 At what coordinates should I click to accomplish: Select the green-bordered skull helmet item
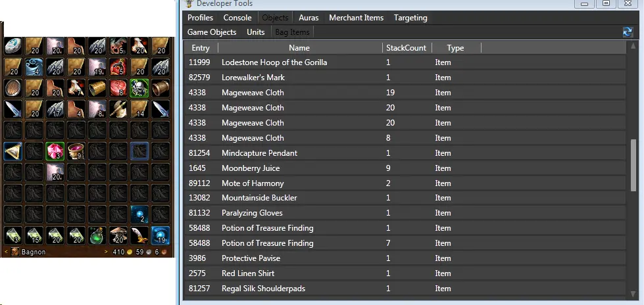[139, 87]
